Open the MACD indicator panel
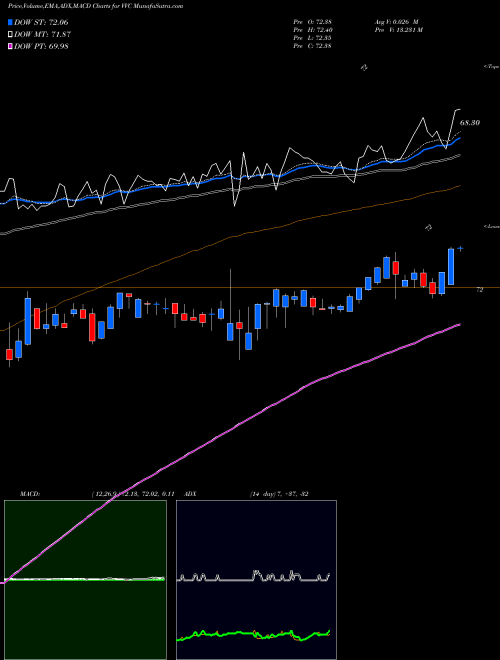The height and width of the screenshot is (660, 500). [85, 580]
